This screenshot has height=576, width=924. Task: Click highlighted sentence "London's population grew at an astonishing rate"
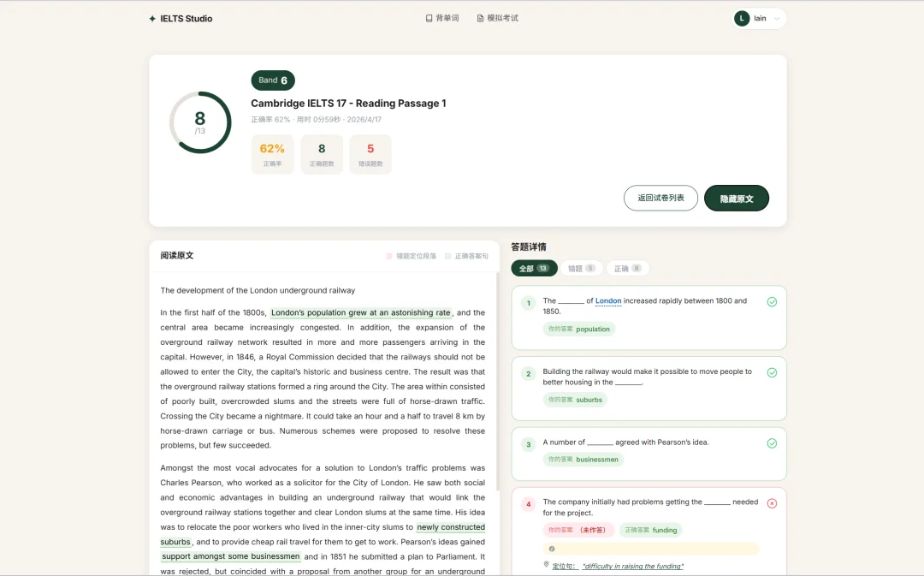point(361,312)
